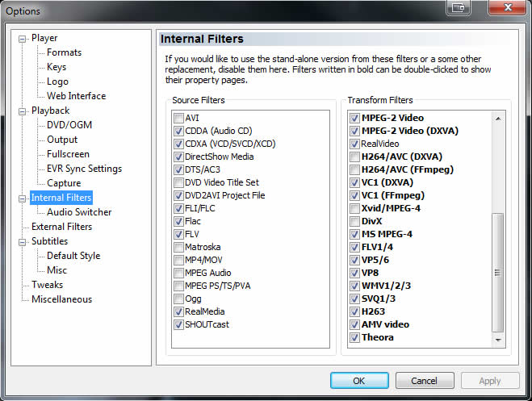
Task: Select the Capture tree item
Action: pos(64,183)
